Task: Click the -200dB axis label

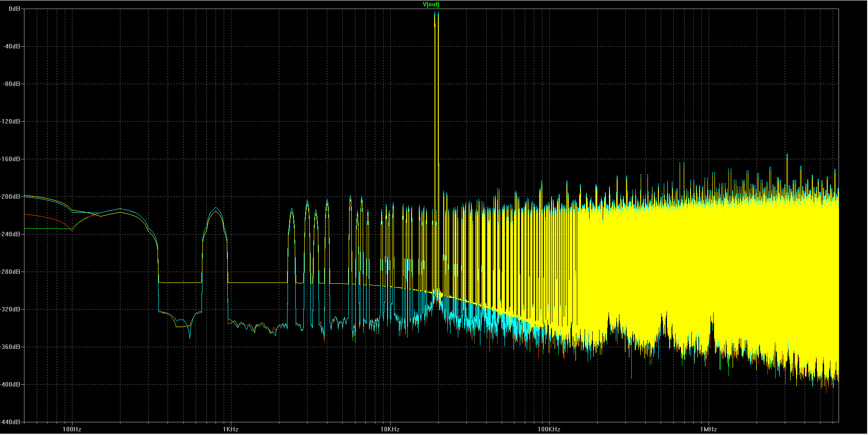Action: 12,196
